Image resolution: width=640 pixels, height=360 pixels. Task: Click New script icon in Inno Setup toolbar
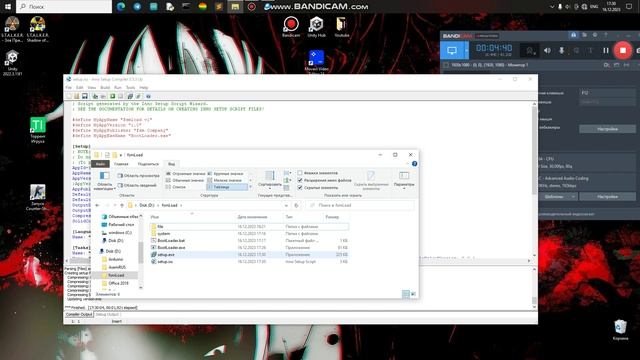[69, 96]
